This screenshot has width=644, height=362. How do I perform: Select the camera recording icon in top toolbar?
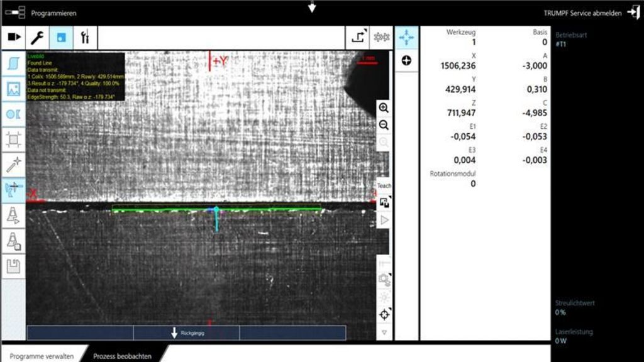14,37
